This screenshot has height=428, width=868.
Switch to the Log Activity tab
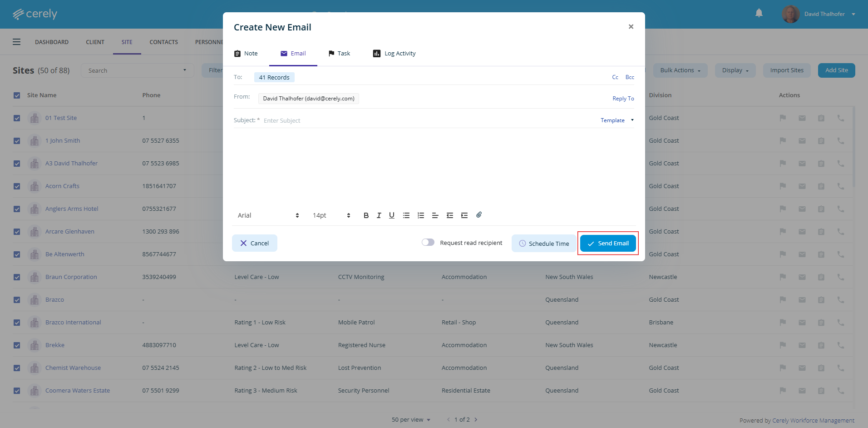[394, 54]
